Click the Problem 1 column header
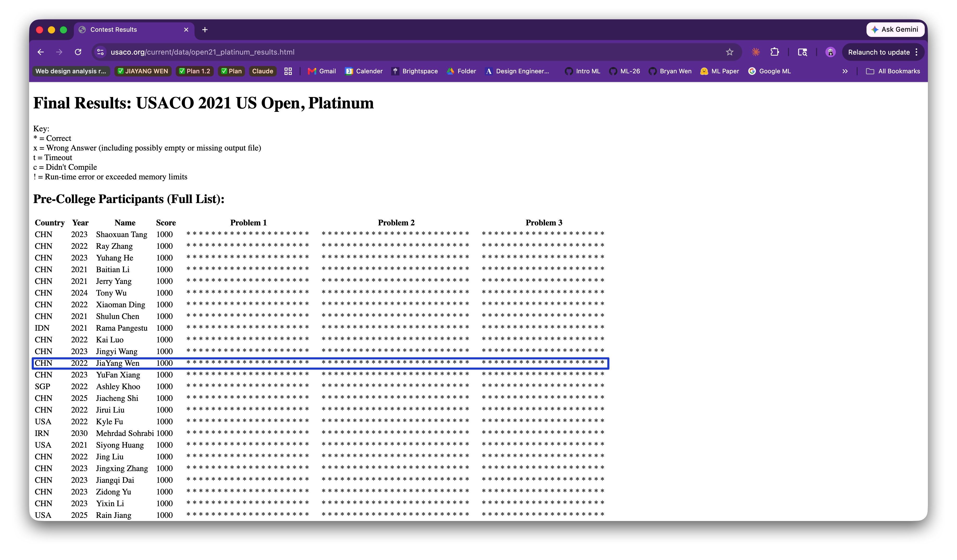957x560 pixels. click(248, 223)
